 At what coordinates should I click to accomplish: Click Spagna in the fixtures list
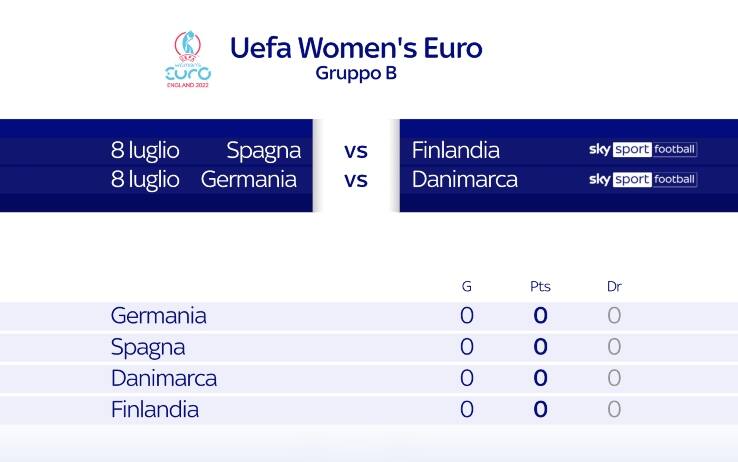[x=263, y=150]
